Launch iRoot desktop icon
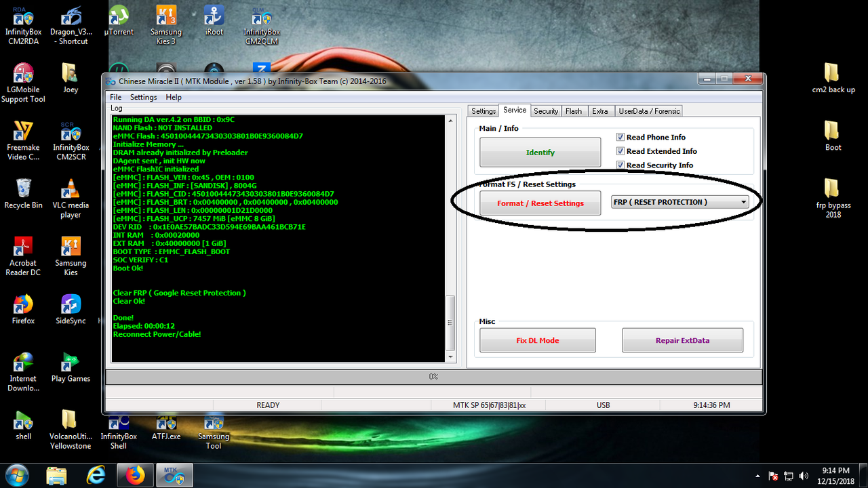Image resolution: width=868 pixels, height=488 pixels. coord(214,20)
